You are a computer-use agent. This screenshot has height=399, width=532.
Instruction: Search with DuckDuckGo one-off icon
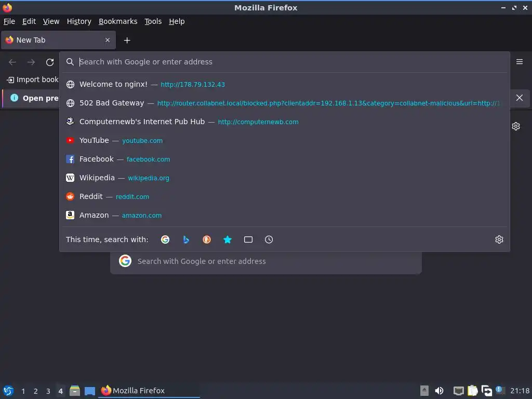pyautogui.click(x=207, y=240)
